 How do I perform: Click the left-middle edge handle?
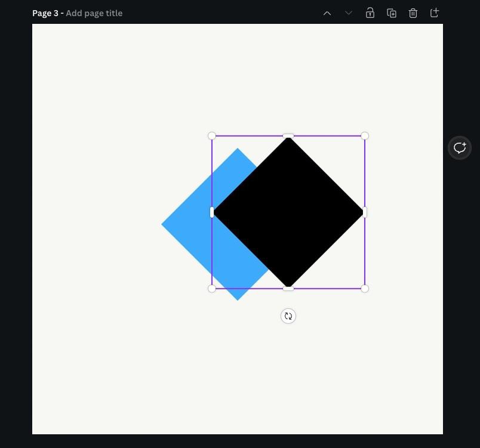coord(212,212)
